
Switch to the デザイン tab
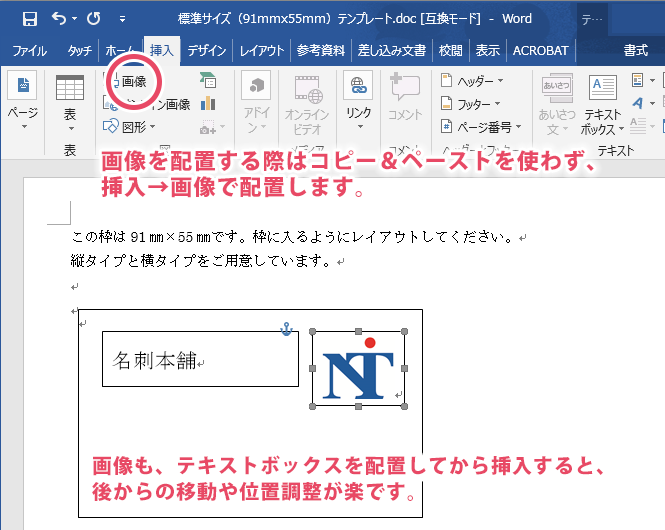[x=207, y=51]
